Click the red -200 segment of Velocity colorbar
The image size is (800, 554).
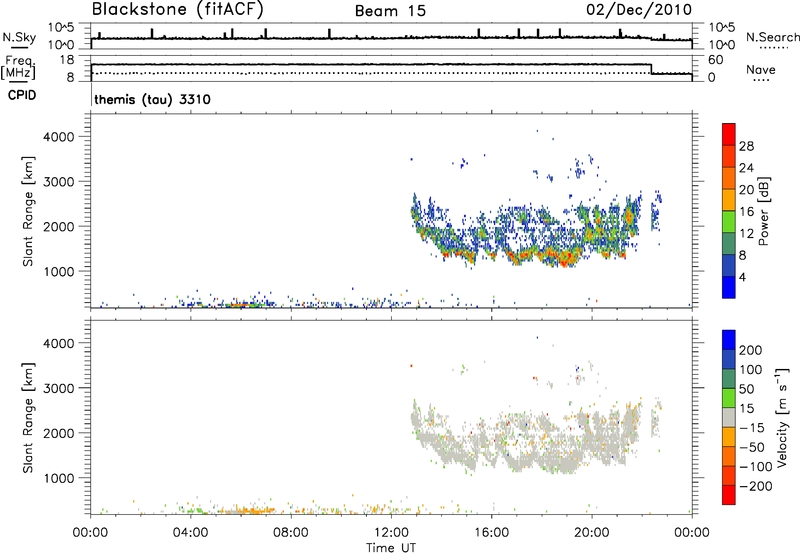[x=729, y=495]
